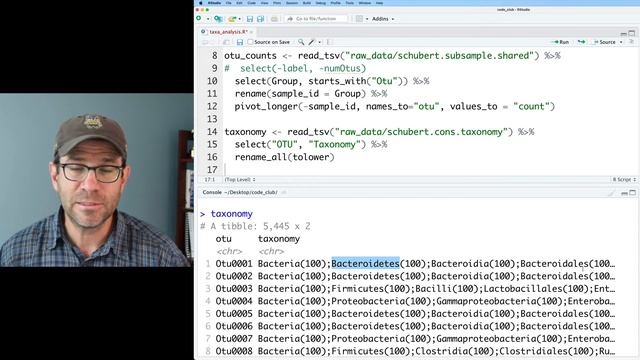Click "A tibble: 5,445 x 2" text
The image size is (640, 360).
[x=260, y=227]
